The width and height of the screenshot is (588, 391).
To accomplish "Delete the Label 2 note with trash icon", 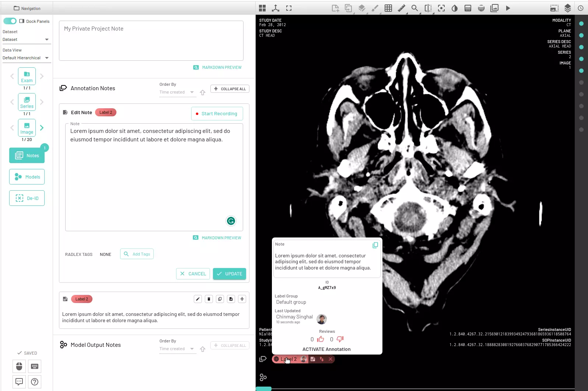I will click(x=209, y=299).
